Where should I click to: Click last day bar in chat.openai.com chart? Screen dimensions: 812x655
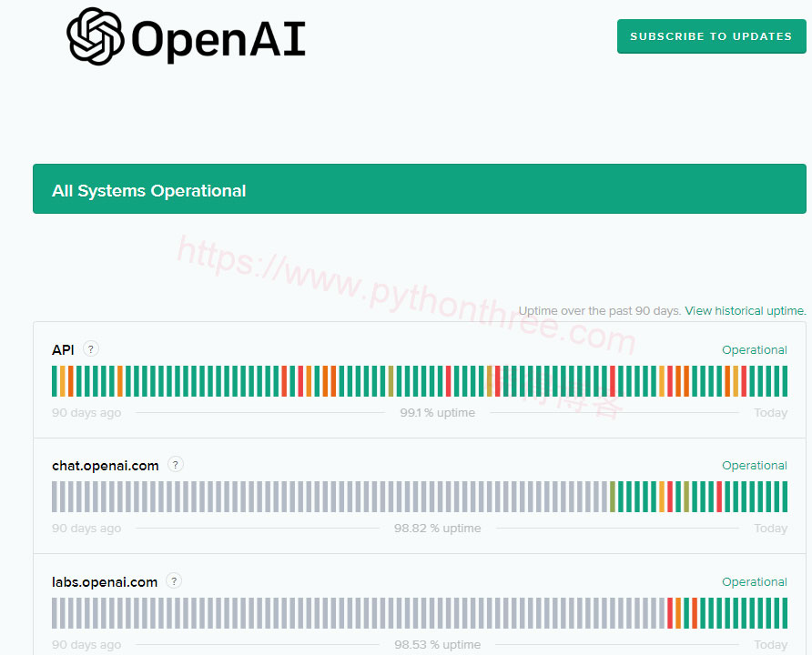[785, 497]
